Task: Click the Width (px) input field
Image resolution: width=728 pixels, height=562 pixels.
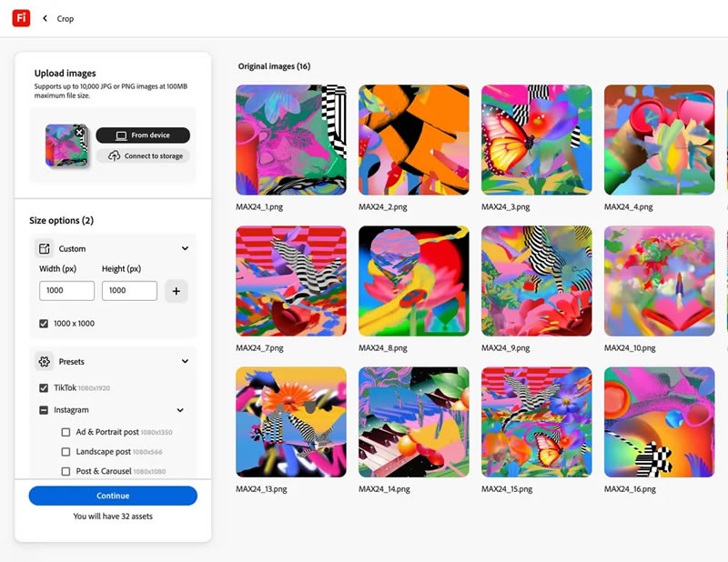Action: pos(66,291)
